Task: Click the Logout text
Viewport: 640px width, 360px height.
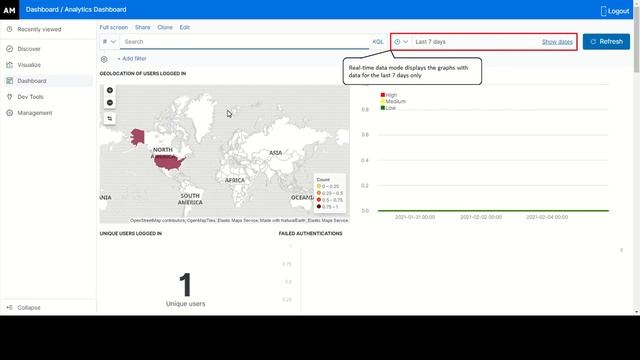Action: tap(618, 11)
